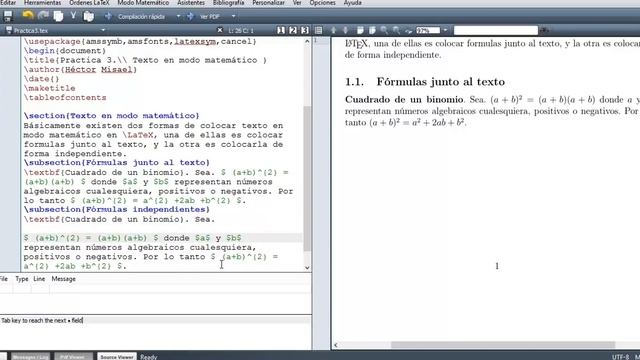Screen dimensions: 640x360
Task: Open the Ayuda menu
Action: pyautogui.click(x=353, y=3)
